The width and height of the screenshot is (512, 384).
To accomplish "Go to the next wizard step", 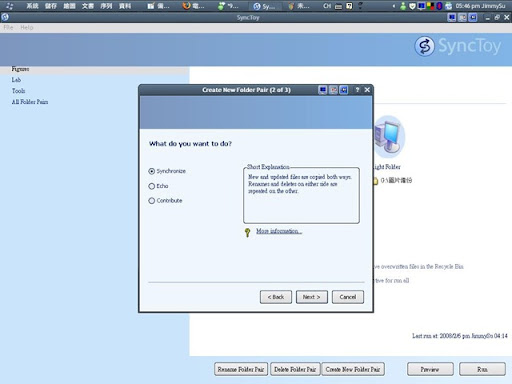I will tap(312, 297).
